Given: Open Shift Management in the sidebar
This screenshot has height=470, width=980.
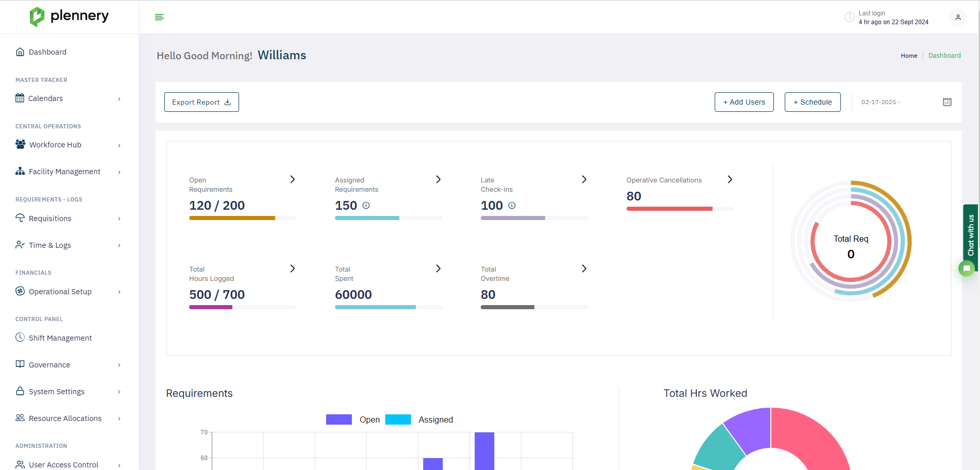Looking at the screenshot, I should (60, 338).
